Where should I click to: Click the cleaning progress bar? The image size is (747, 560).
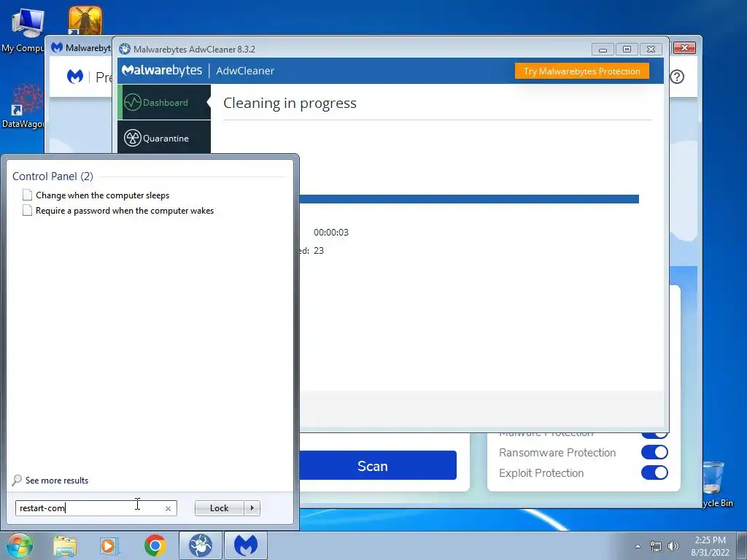469,199
